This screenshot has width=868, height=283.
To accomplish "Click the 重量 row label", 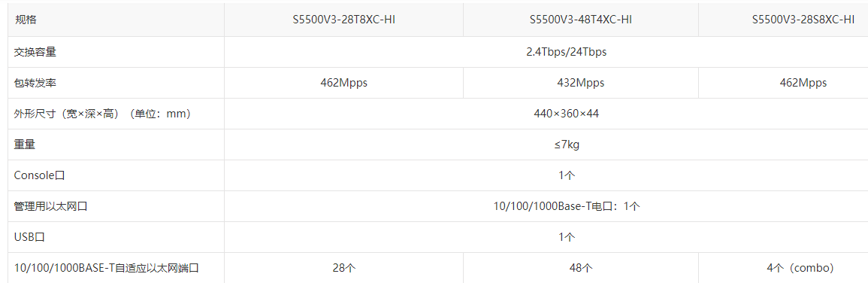I will pos(24,145).
